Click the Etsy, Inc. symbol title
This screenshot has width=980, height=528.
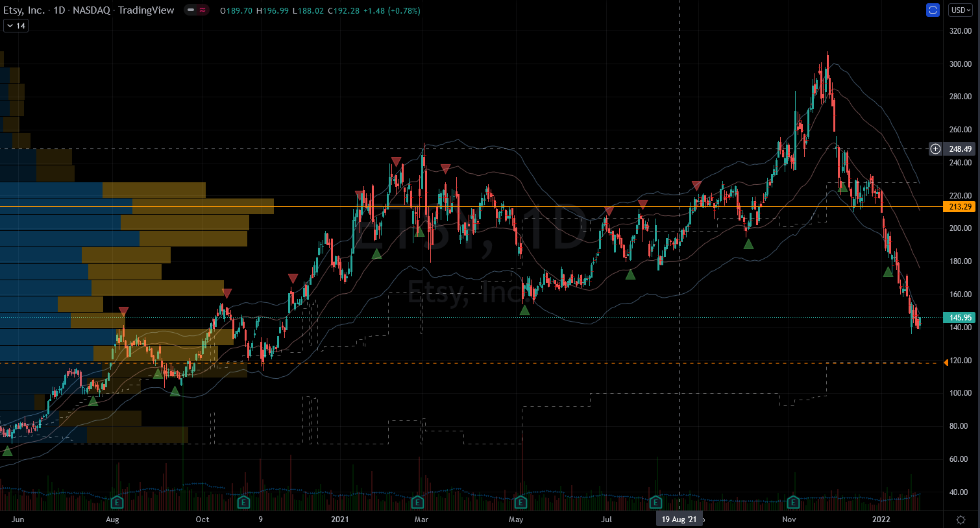click(24, 10)
